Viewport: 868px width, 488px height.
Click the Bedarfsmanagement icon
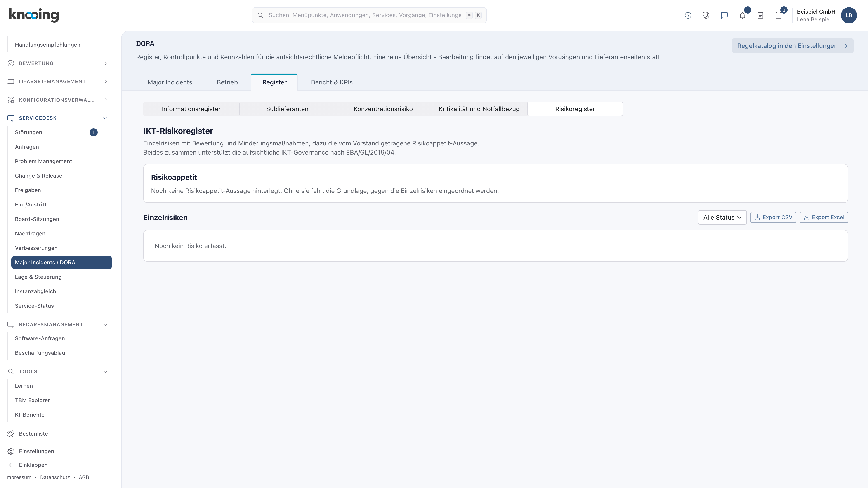pyautogui.click(x=11, y=324)
